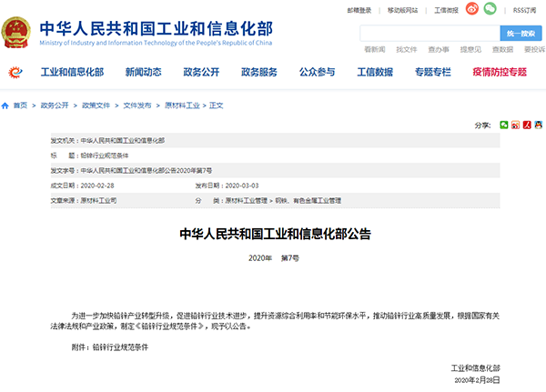Open attachment 铅锌行业规范条件

(121, 347)
